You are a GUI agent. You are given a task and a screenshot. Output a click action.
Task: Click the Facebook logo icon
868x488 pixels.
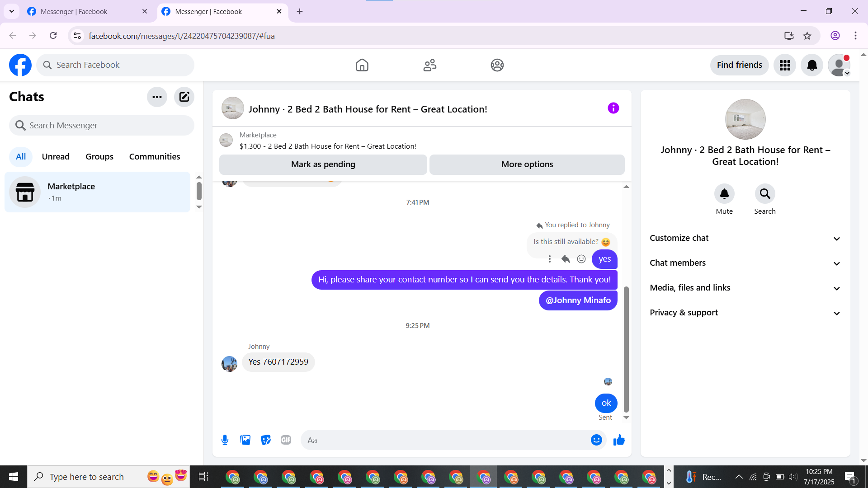click(20, 65)
